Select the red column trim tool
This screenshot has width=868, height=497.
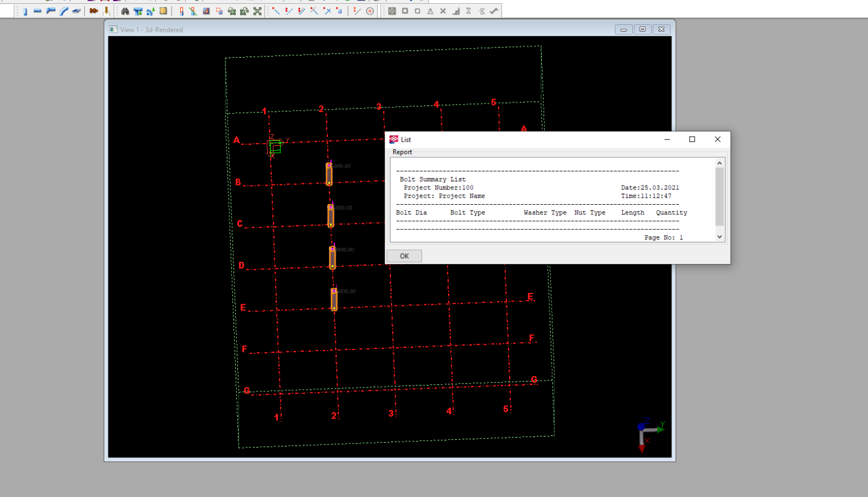(x=181, y=11)
